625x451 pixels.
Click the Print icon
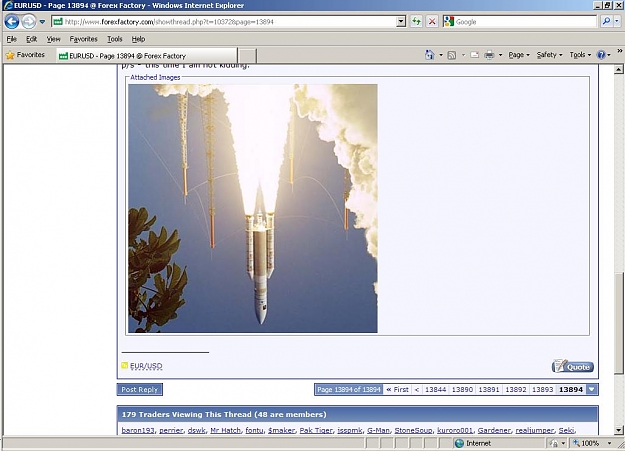tap(489, 55)
